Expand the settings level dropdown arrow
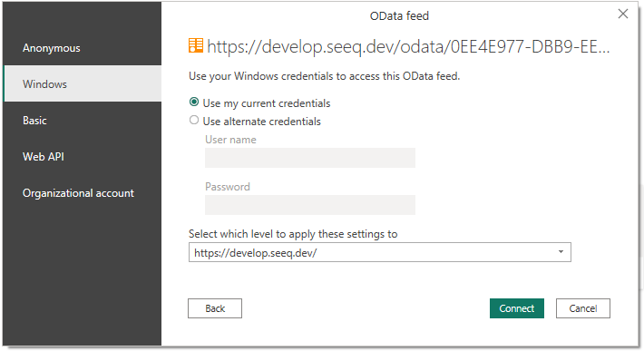Viewport: 644px width, 351px height. coord(561,251)
